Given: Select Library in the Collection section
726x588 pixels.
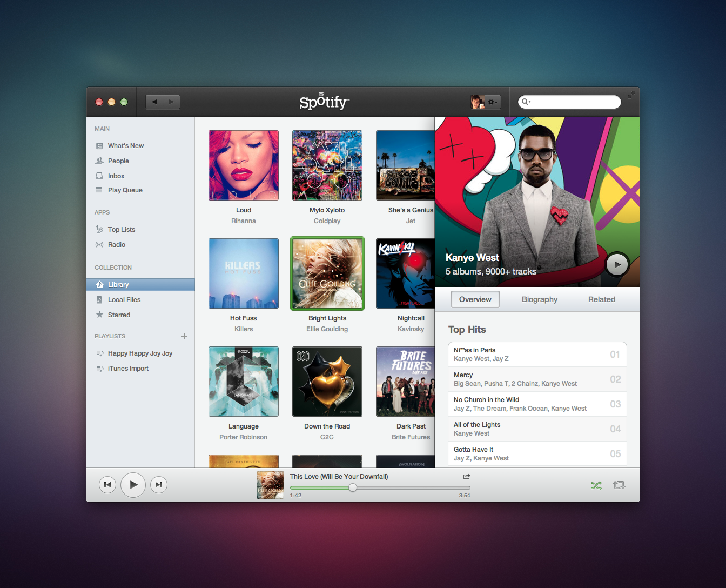Looking at the screenshot, I should pyautogui.click(x=140, y=285).
